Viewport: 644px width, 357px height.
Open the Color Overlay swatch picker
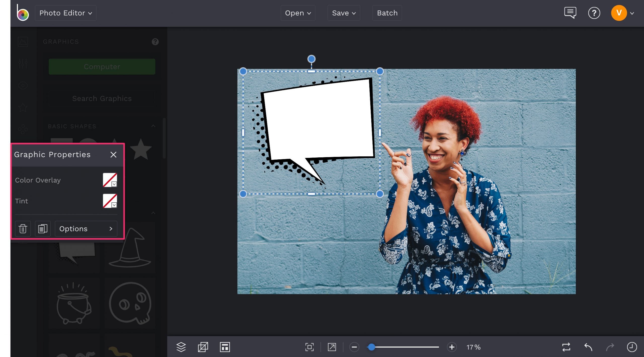tap(110, 180)
